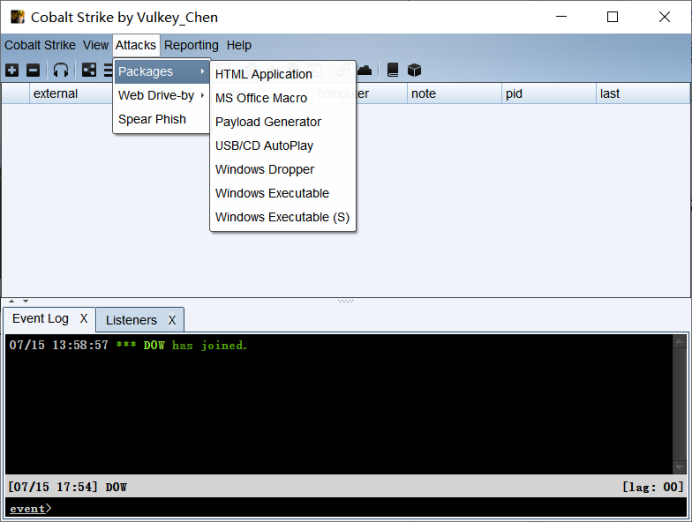Expand split pane with the down arrow

click(x=26, y=301)
